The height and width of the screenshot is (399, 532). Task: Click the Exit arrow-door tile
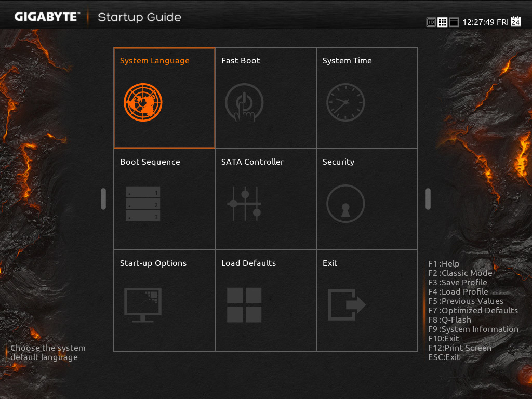367,301
